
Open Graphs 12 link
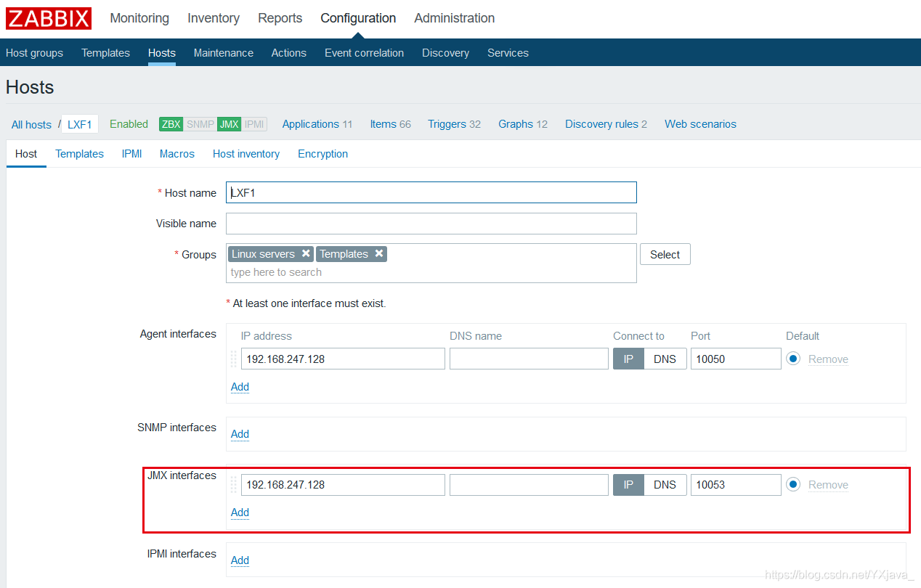coord(523,124)
